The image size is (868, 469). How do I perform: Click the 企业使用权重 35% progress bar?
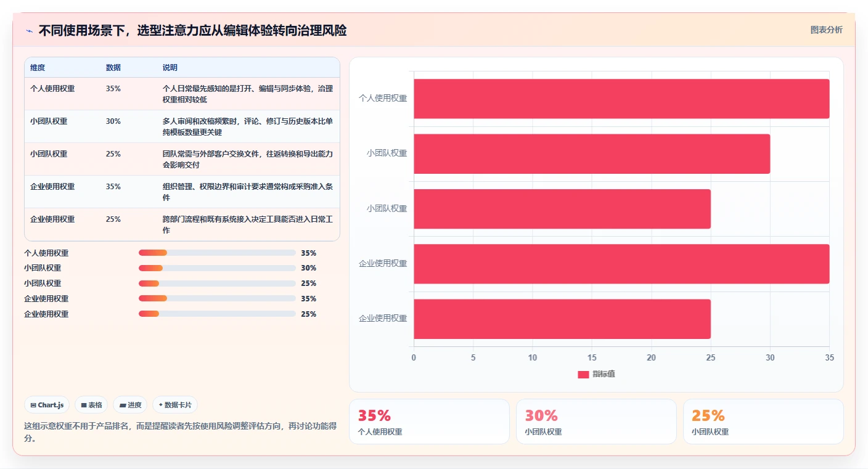pyautogui.click(x=217, y=299)
